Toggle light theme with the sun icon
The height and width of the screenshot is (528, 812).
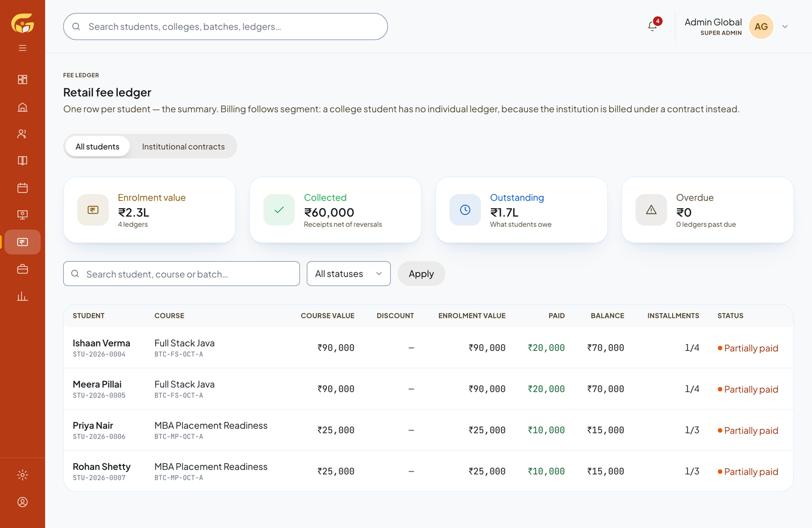click(x=23, y=475)
